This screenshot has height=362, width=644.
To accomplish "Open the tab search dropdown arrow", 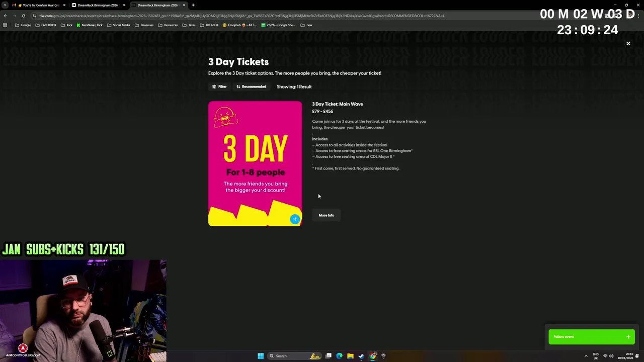I will pos(5,5).
